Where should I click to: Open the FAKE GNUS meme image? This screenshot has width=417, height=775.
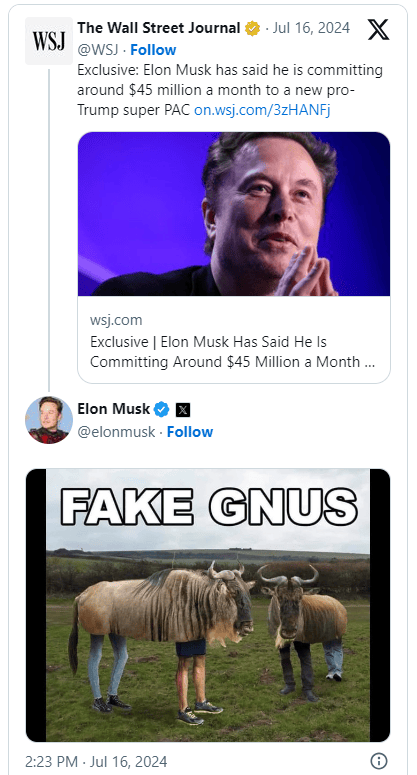pos(208,605)
